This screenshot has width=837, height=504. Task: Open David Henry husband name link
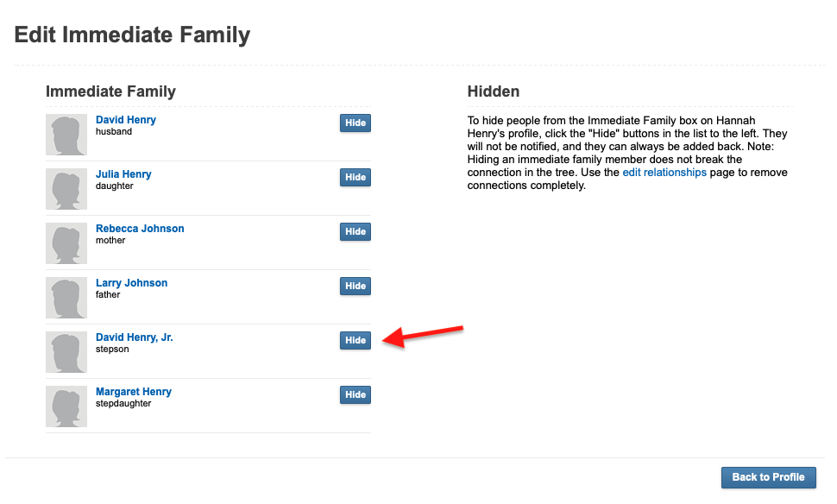[x=126, y=120]
